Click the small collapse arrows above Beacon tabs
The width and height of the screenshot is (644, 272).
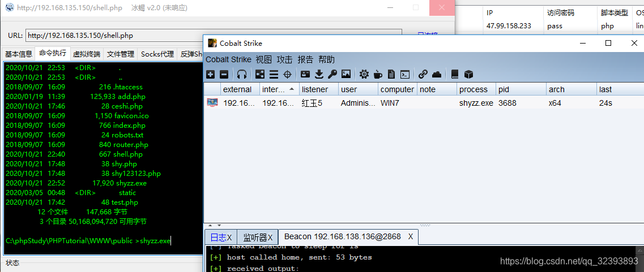coord(214,225)
